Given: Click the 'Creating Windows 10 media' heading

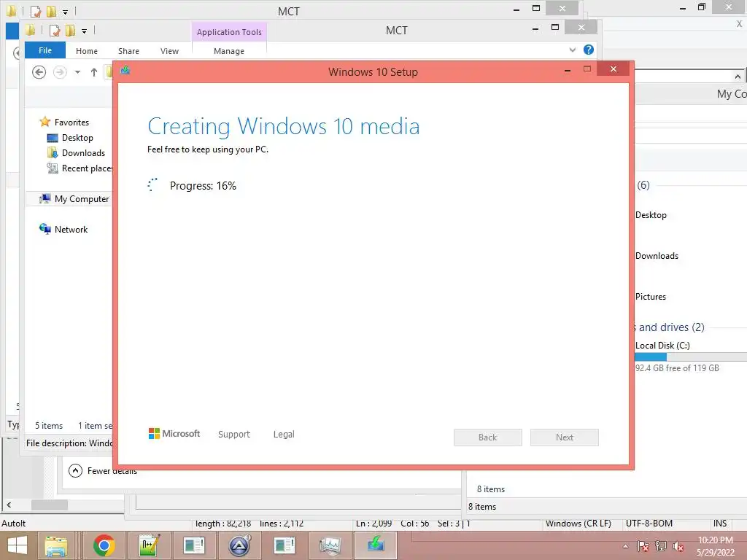Looking at the screenshot, I should tap(284, 127).
